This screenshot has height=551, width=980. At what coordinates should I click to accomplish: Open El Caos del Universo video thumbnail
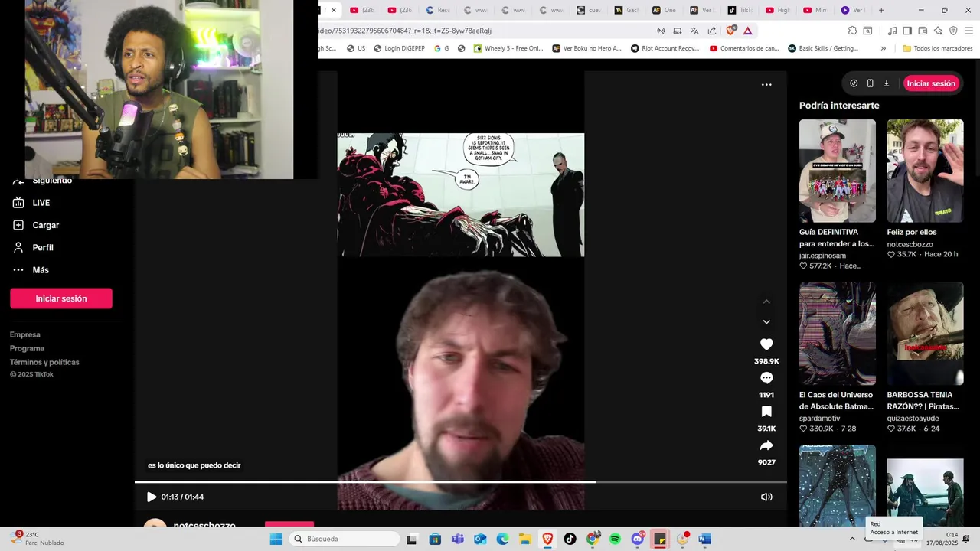click(838, 334)
